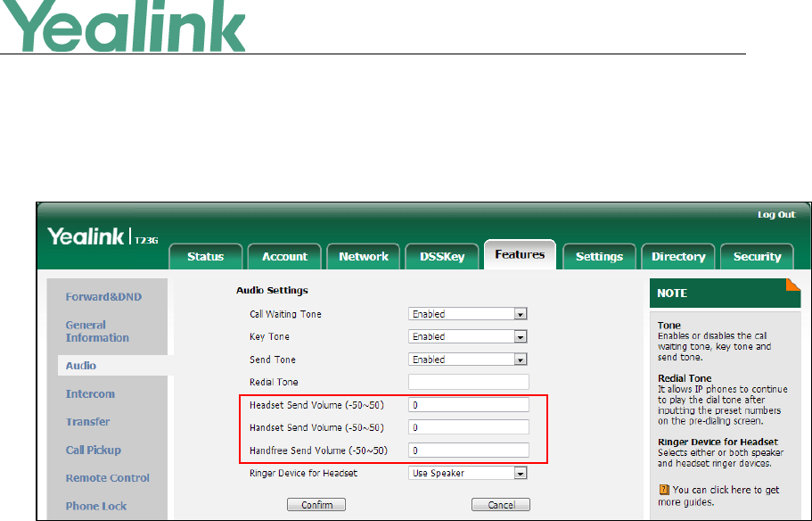812x521 pixels.
Task: Open General Information in the sidebar
Action: pos(97,331)
